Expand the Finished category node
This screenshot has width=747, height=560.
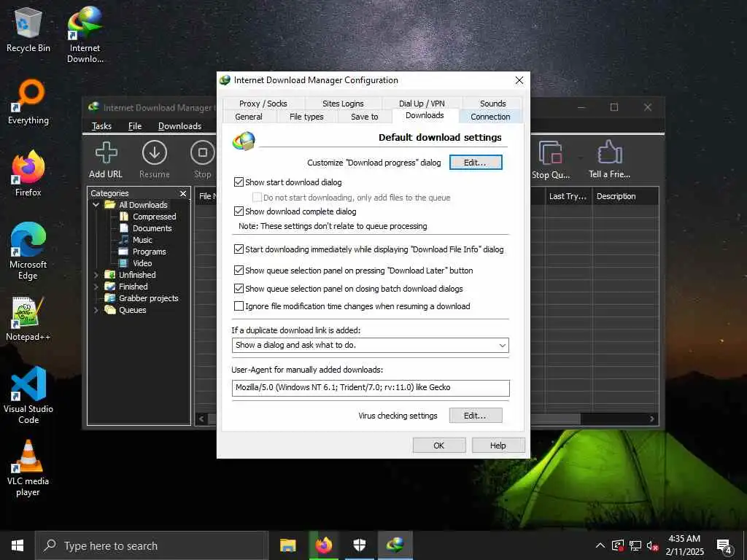[96, 287]
